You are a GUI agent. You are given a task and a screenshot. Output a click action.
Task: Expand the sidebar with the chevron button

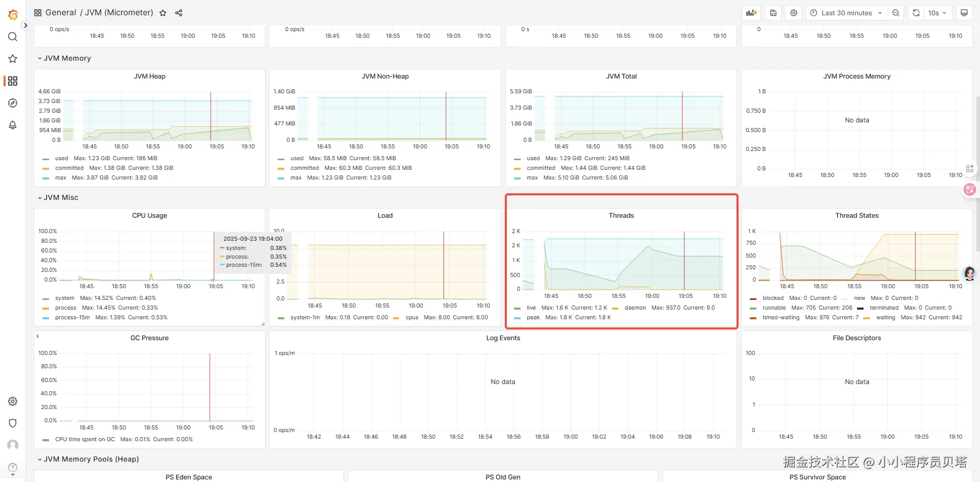point(26,25)
